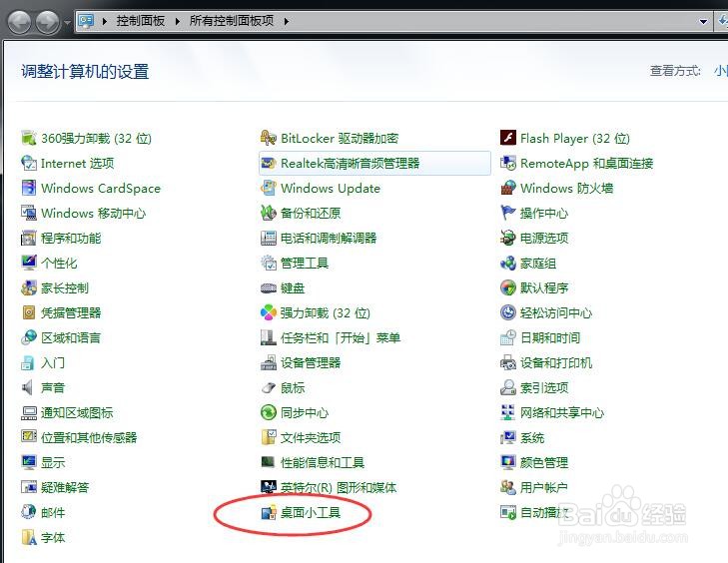
Task: Open the 入门 link
Action: tap(53, 363)
